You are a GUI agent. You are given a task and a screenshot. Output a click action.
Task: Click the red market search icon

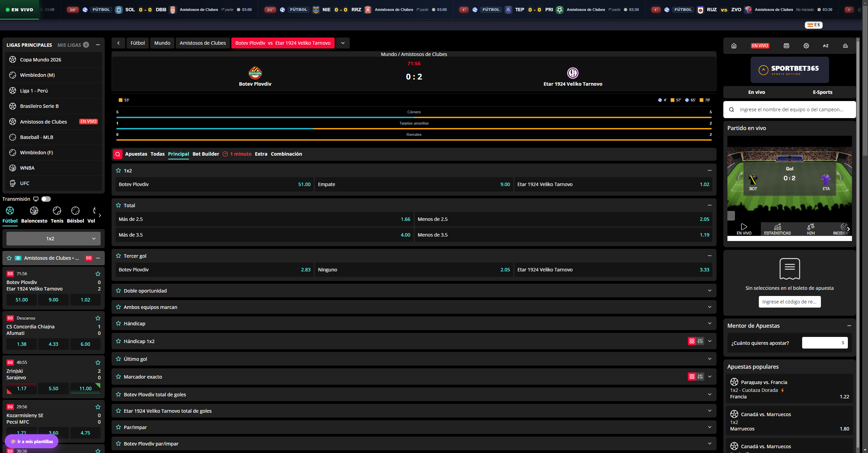pos(118,154)
